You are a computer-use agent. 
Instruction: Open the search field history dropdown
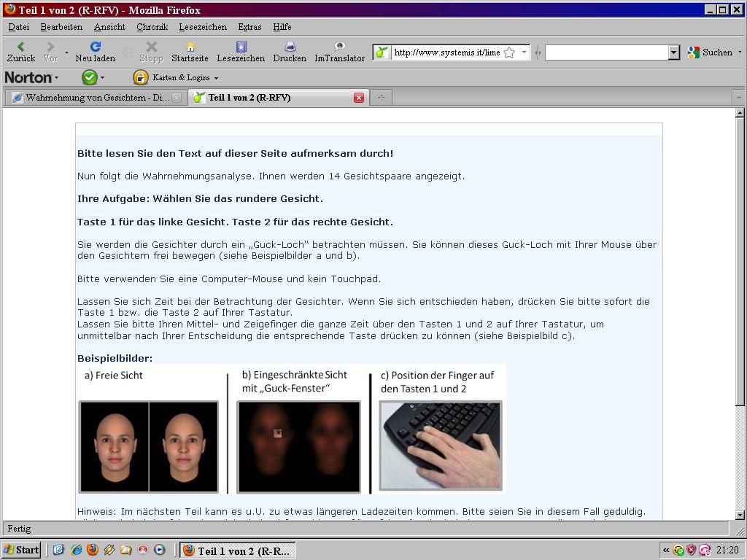(673, 52)
